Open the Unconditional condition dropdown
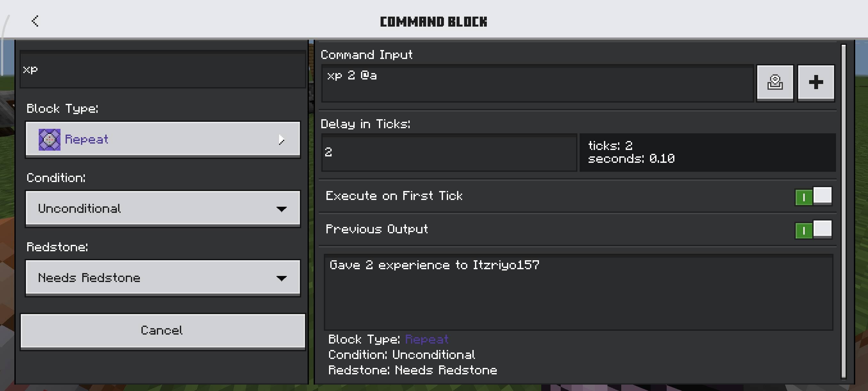Viewport: 868px width, 391px height. point(163,209)
